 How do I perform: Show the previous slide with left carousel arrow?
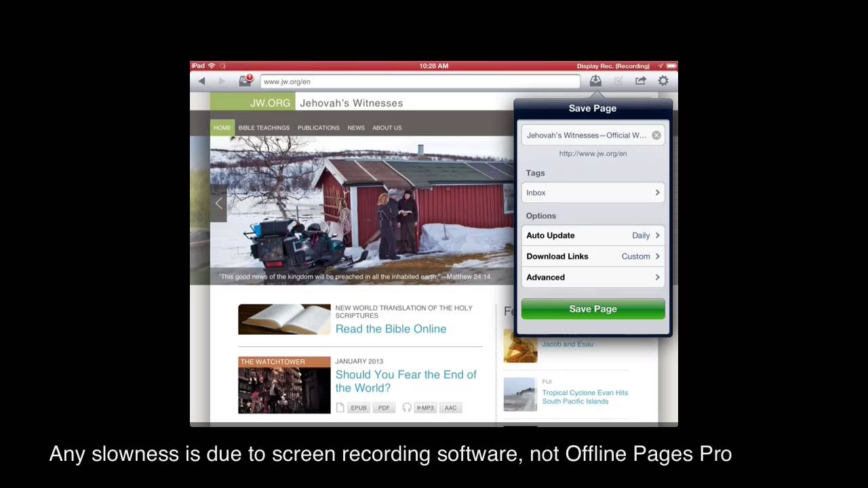click(218, 203)
